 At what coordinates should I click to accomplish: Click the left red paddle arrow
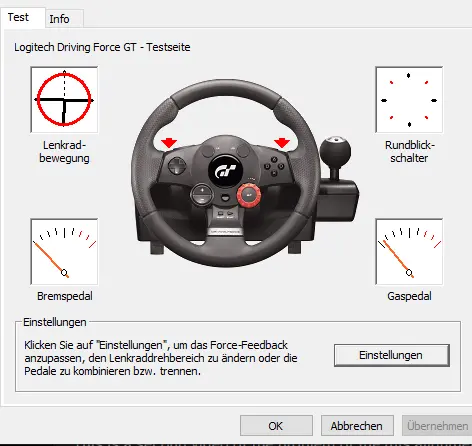169,143
